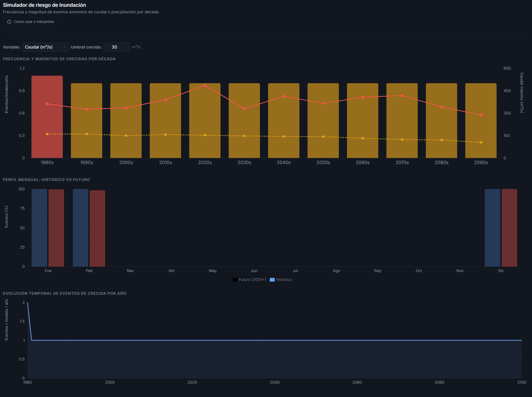Click the yearly line peak at 1980
532x397 pixels.
pos(28,303)
